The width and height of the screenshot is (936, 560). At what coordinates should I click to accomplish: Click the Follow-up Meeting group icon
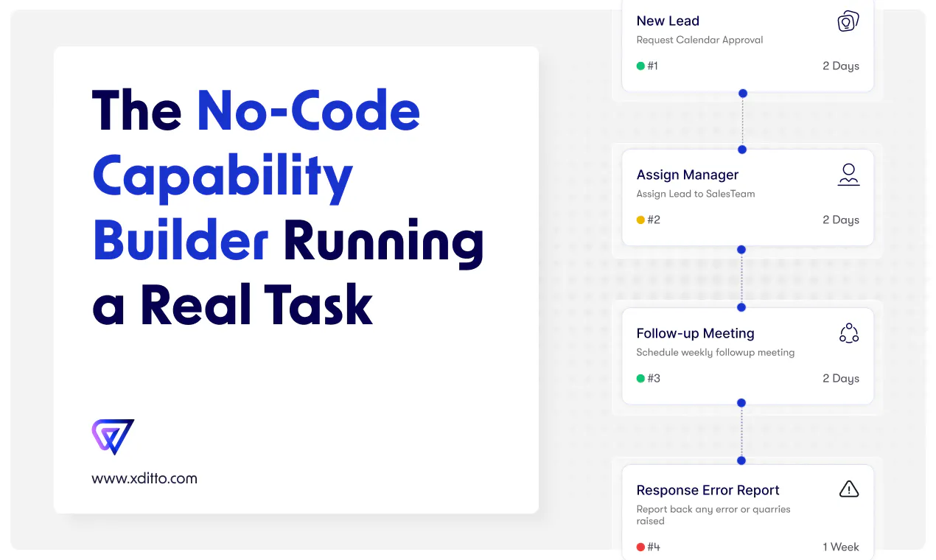pos(849,333)
